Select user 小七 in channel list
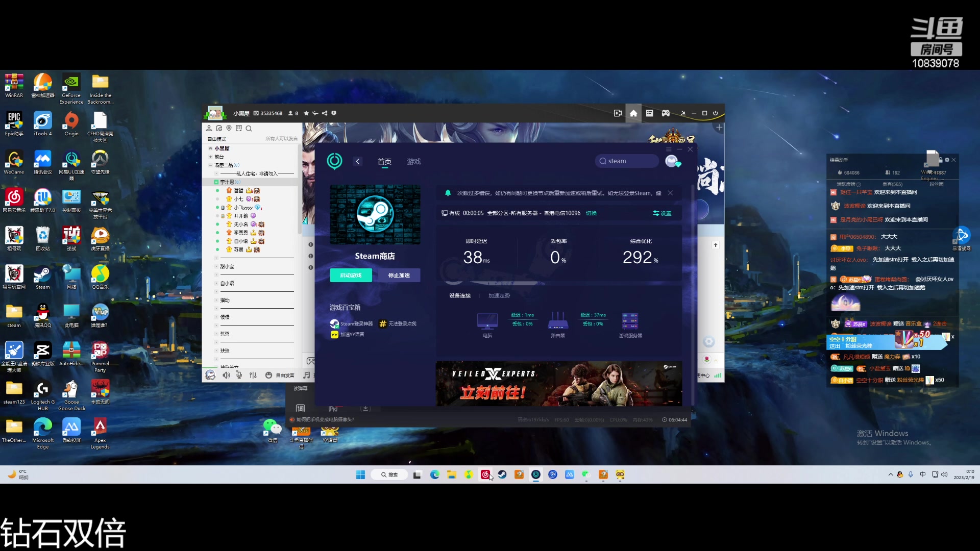This screenshot has width=980, height=551. (x=238, y=199)
